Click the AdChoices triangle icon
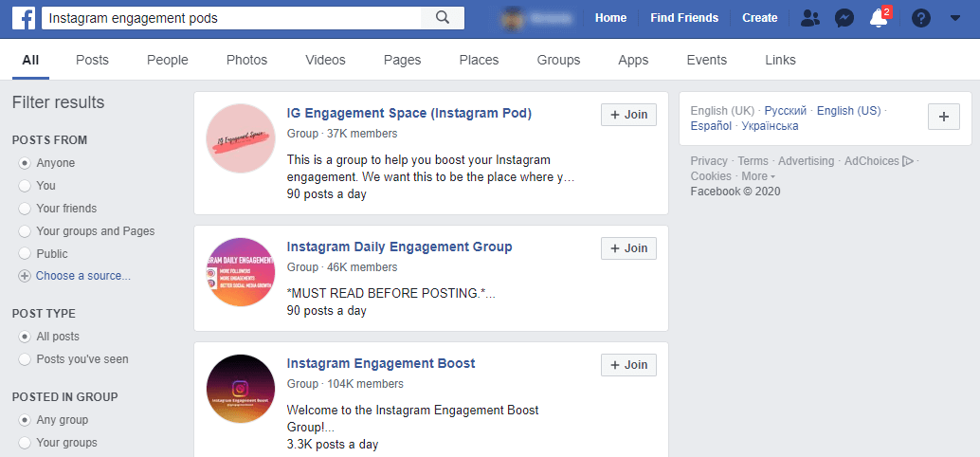 [908, 161]
